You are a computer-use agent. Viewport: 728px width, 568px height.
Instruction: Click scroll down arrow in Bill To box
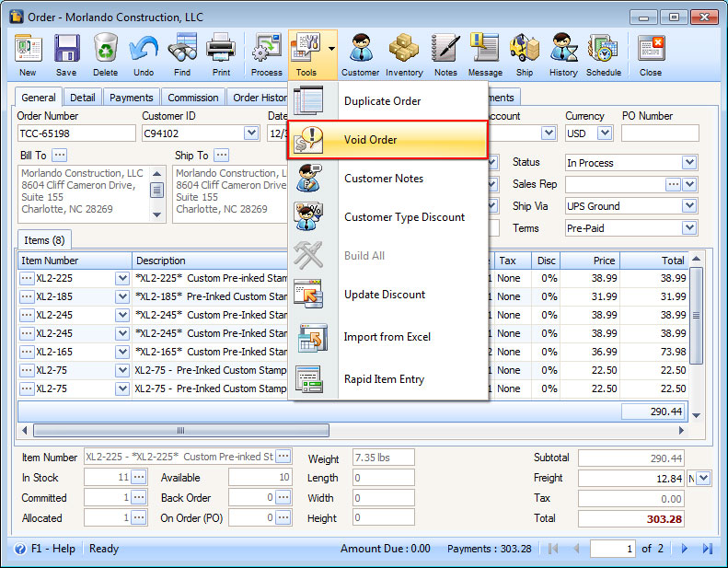pyautogui.click(x=157, y=214)
